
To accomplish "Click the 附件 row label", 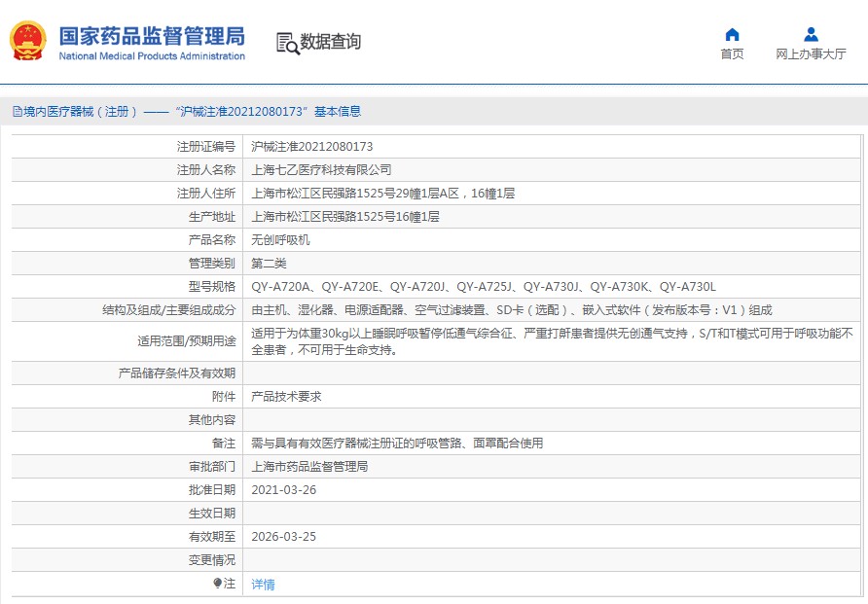I will click(x=224, y=397).
